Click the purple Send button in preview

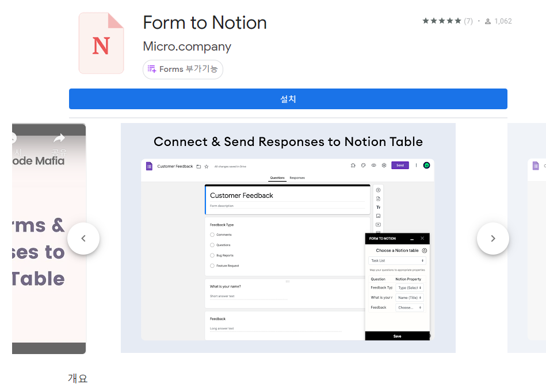400,165
